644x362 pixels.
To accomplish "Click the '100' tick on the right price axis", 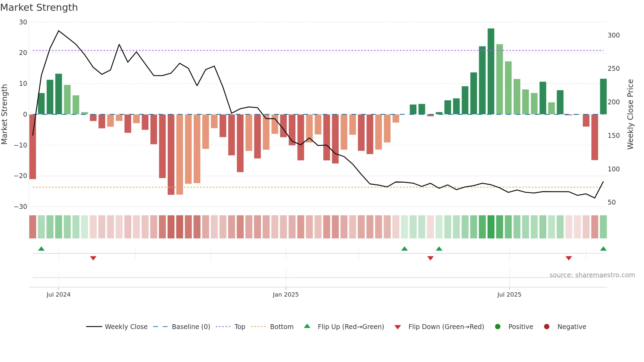I will click(x=614, y=169).
